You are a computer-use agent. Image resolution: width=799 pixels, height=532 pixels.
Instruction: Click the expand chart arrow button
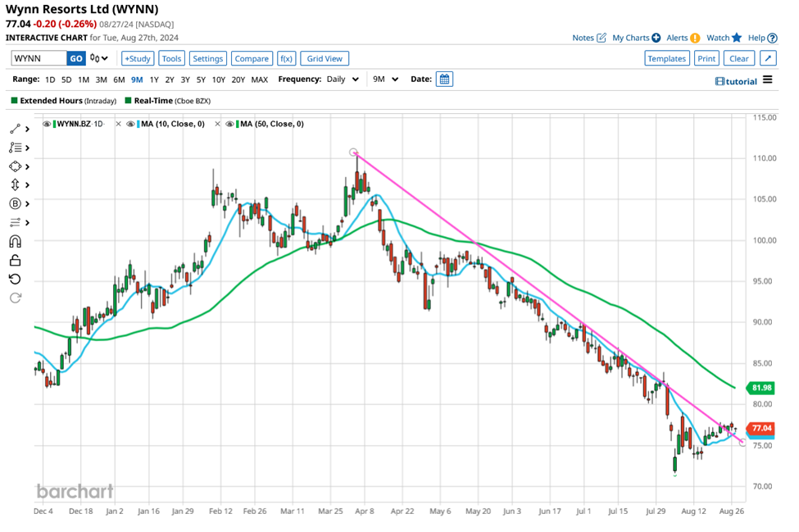[x=767, y=58]
